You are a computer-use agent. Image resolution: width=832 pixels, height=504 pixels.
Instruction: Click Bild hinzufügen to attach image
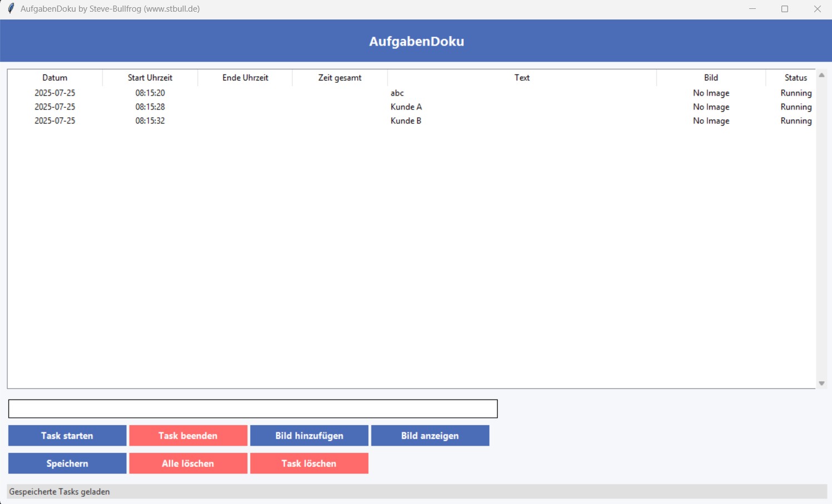click(309, 436)
